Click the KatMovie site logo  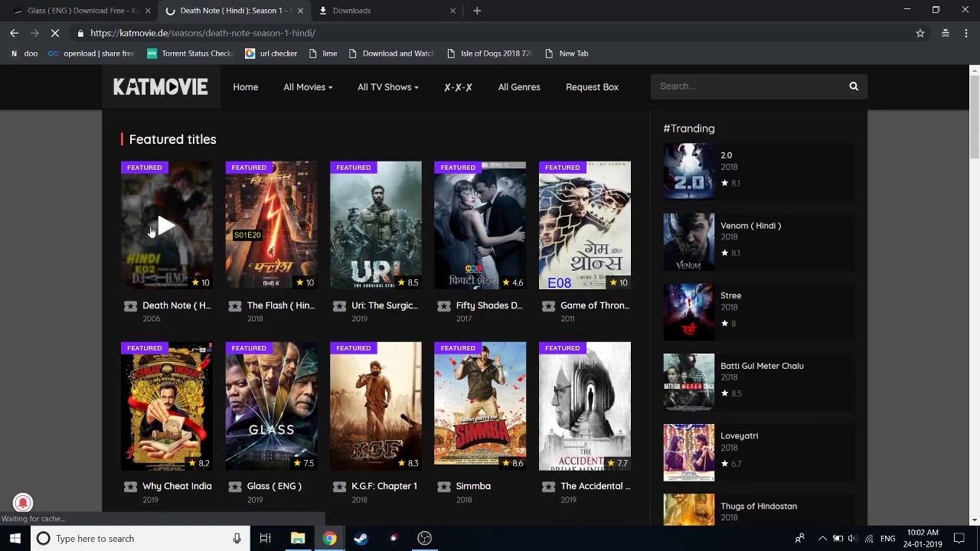(x=161, y=86)
